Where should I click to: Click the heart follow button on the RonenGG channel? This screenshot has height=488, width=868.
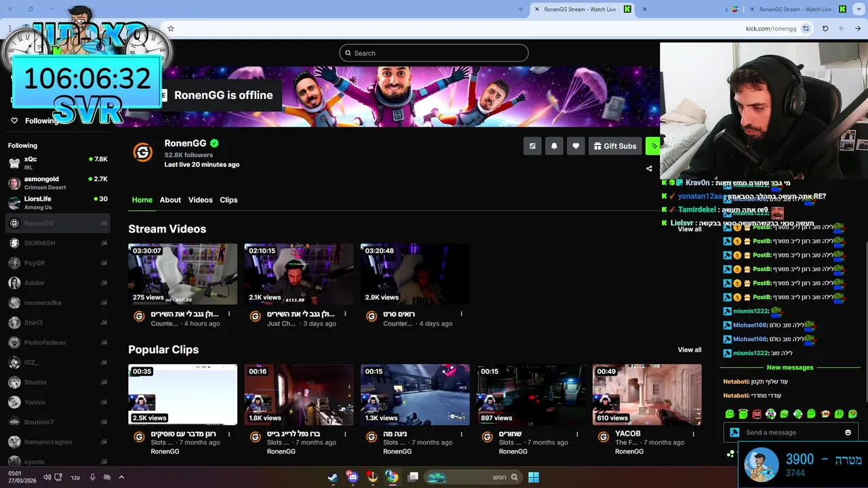(x=576, y=146)
